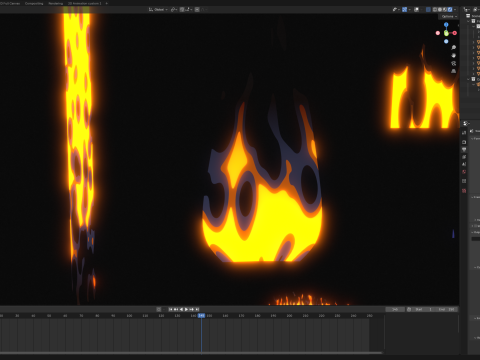This screenshot has height=360, width=480.
Task: Open World properties tab
Action: click(464, 172)
